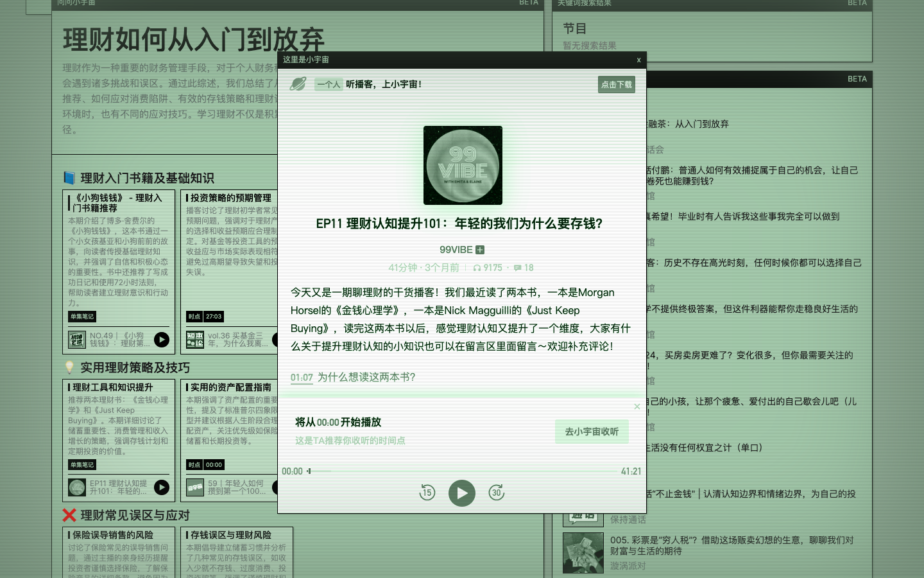This screenshot has width=924, height=578.
Task: Click the 点击下载 download button
Action: 617,84
